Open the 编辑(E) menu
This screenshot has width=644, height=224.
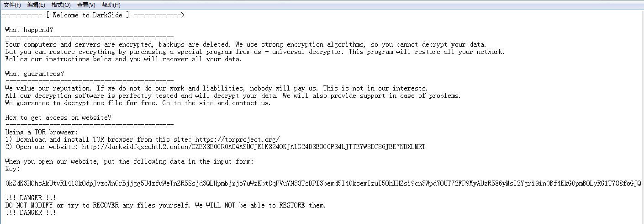click(36, 5)
